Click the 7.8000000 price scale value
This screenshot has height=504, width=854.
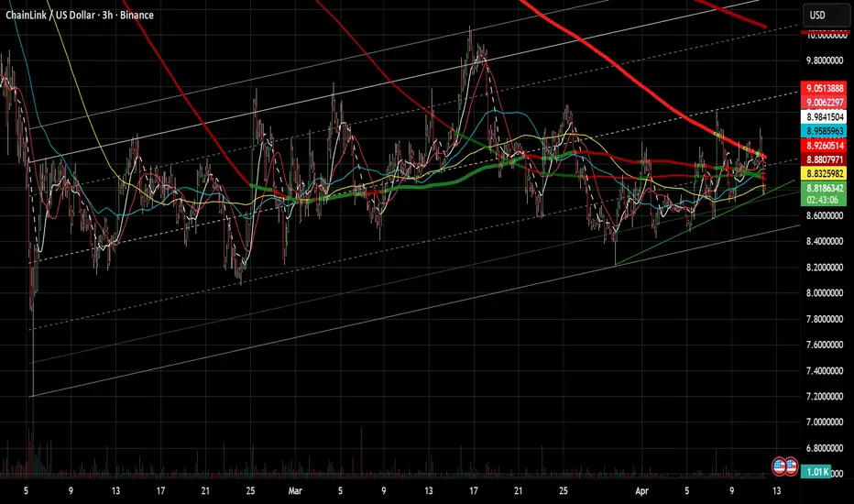[825, 319]
